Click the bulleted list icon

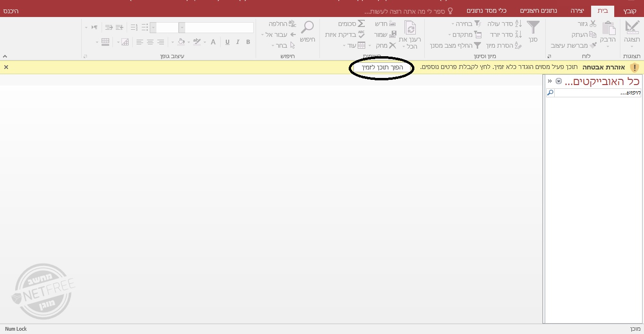145,27
